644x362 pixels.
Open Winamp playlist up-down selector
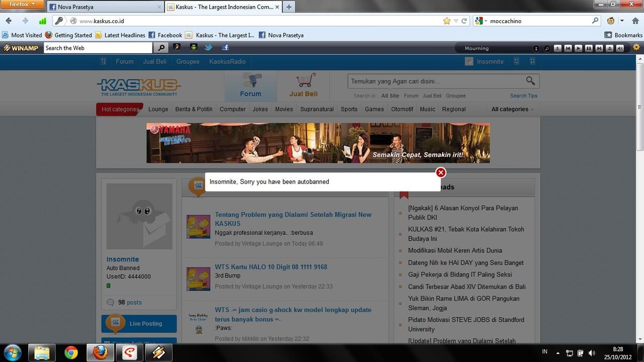(557, 48)
